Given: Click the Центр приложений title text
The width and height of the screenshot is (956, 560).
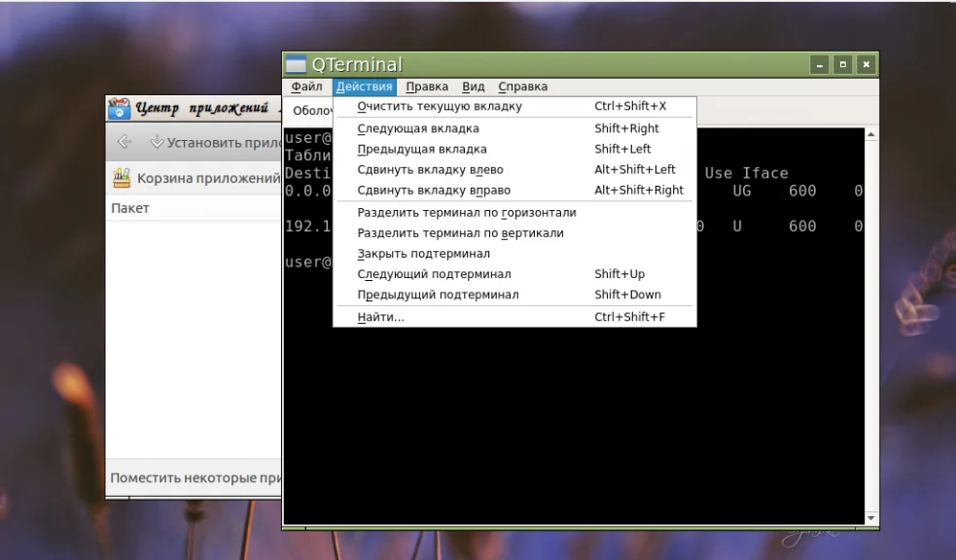Looking at the screenshot, I should click(201, 109).
